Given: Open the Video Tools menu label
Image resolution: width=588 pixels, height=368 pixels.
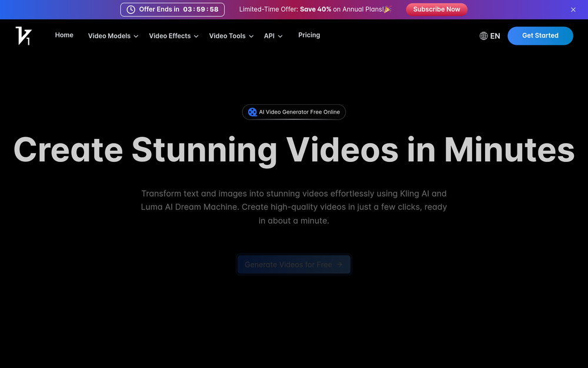Looking at the screenshot, I should click(x=227, y=36).
